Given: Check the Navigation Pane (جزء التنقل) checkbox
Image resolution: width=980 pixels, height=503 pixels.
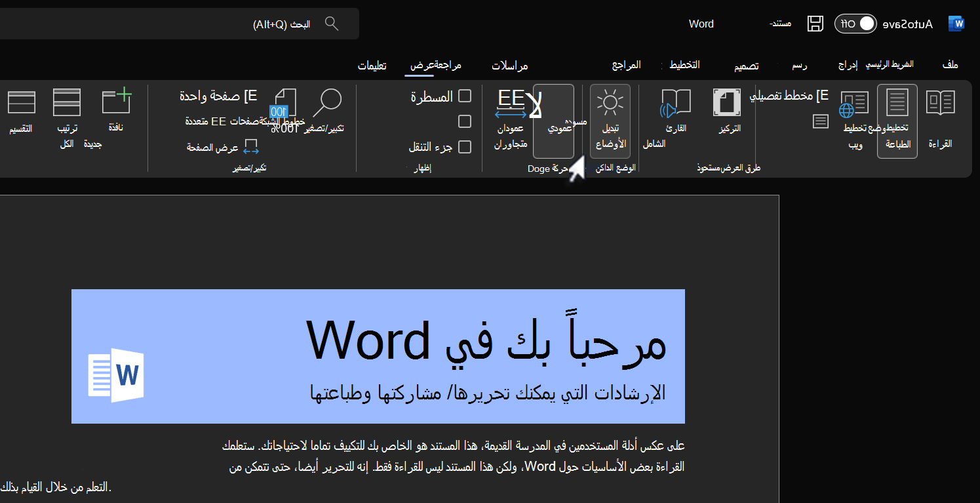Looking at the screenshot, I should (x=465, y=147).
